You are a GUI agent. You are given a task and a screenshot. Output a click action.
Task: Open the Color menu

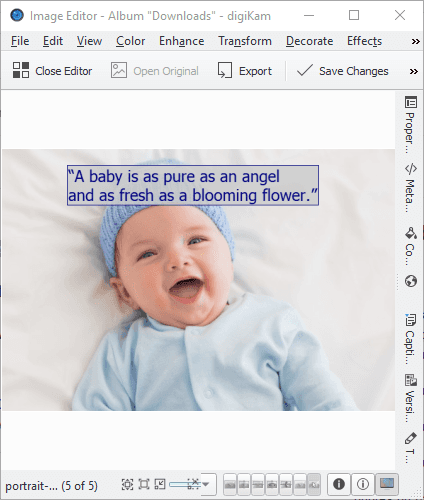[x=130, y=41]
